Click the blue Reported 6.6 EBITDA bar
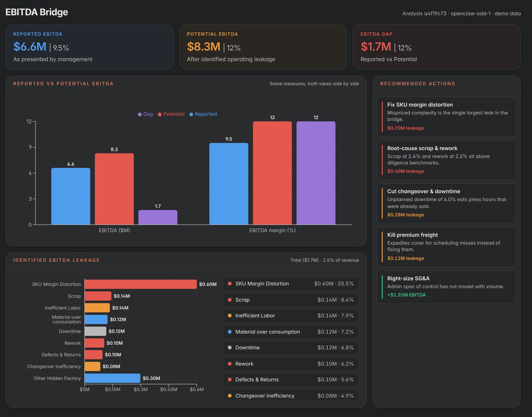 [70, 196]
